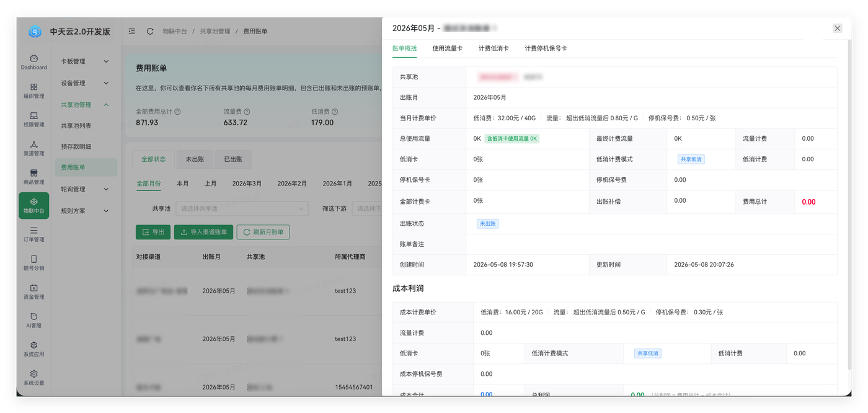The height and width of the screenshot is (413, 868).
Task: Click the 导入渠道账单 button
Action: click(203, 232)
